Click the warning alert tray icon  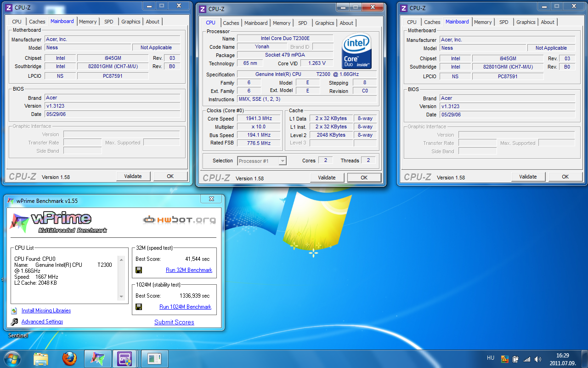pos(505,359)
